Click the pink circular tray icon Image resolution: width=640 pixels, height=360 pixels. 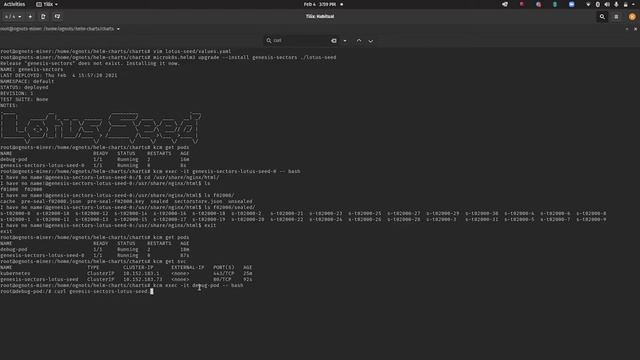coord(539,4)
